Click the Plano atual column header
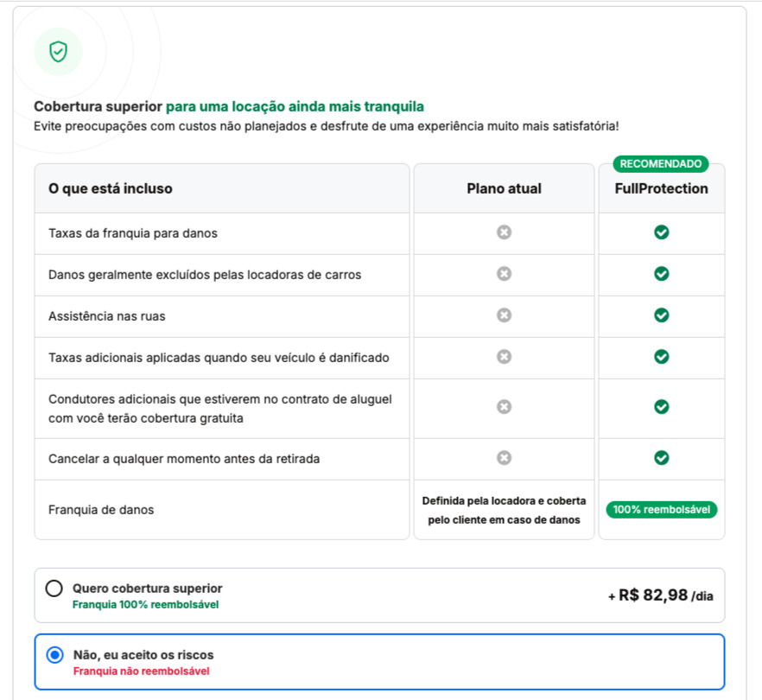 [x=505, y=188]
